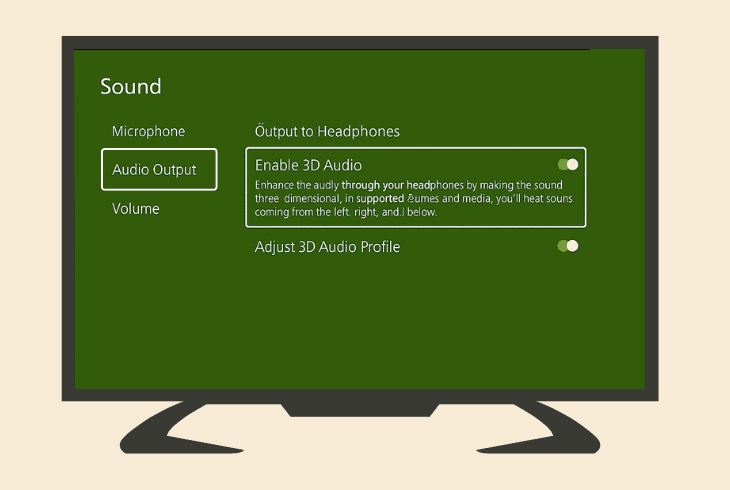The width and height of the screenshot is (730, 490).
Task: Click the Output to Headphones header
Action: [x=327, y=131]
